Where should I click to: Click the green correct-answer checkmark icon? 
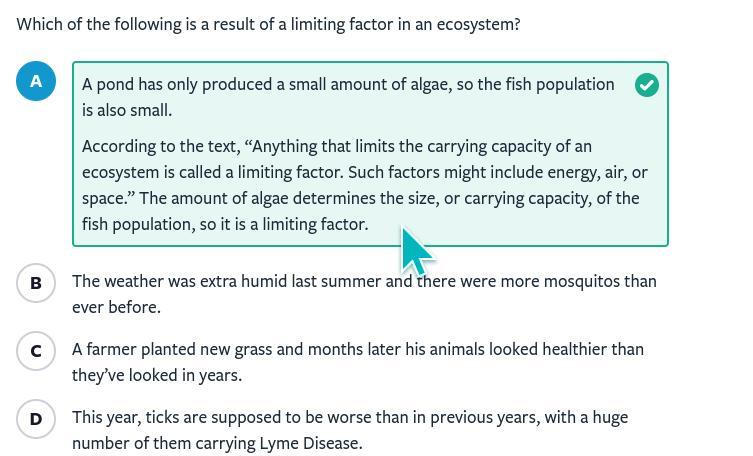point(647,85)
